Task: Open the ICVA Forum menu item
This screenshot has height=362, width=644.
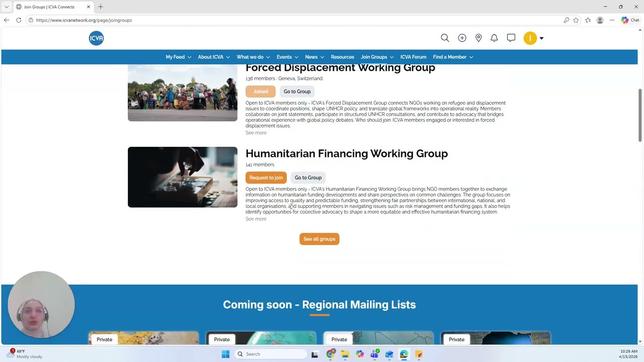Action: [413, 57]
